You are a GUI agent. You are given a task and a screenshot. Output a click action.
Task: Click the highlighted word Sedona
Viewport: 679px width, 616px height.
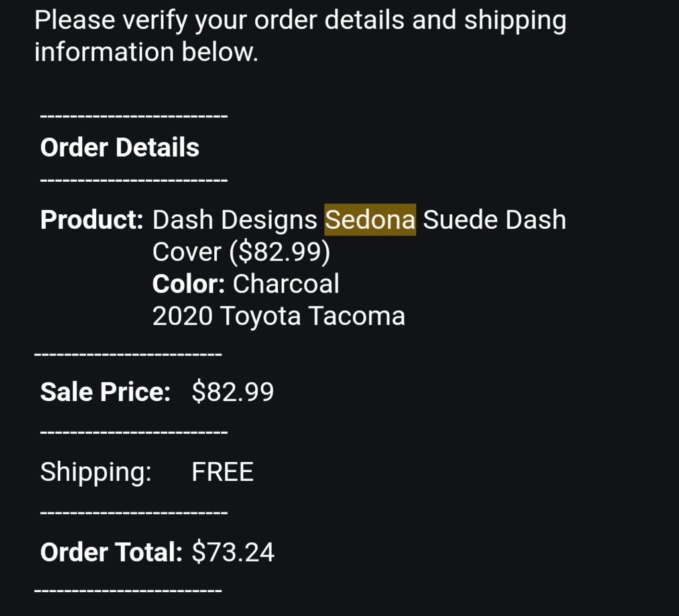370,219
